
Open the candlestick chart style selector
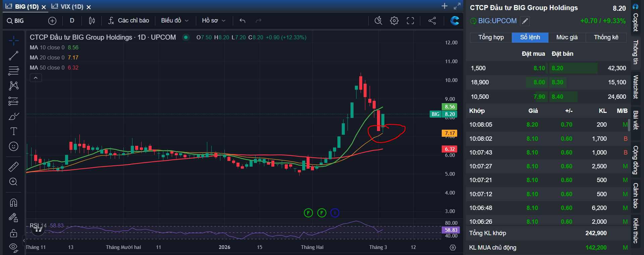pos(92,21)
